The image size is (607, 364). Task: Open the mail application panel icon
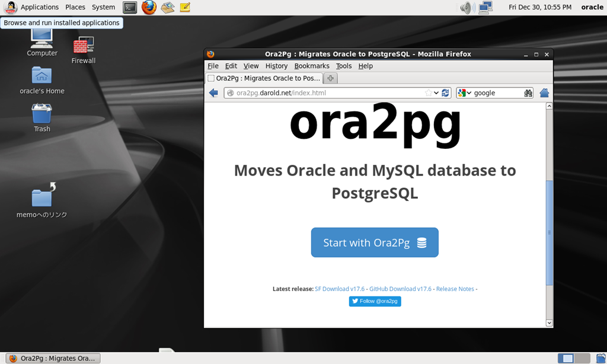[x=168, y=7]
